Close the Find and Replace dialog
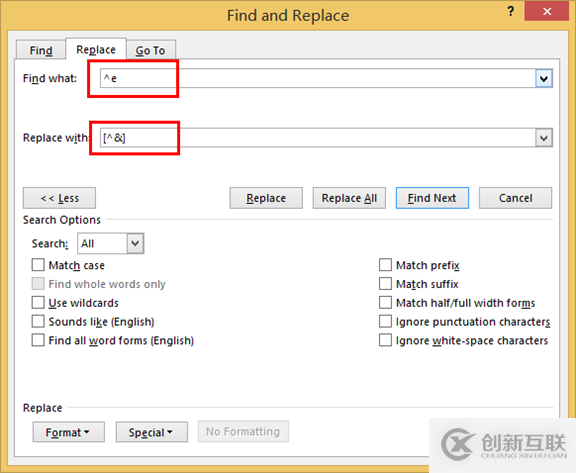The image size is (576, 473). point(547,11)
